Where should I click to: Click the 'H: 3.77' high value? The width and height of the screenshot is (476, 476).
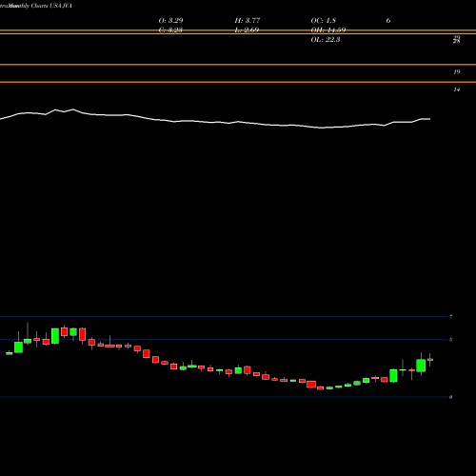point(248,21)
